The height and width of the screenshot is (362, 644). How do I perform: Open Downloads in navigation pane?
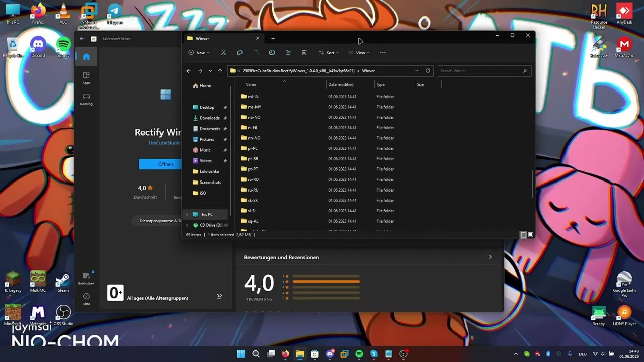[209, 118]
